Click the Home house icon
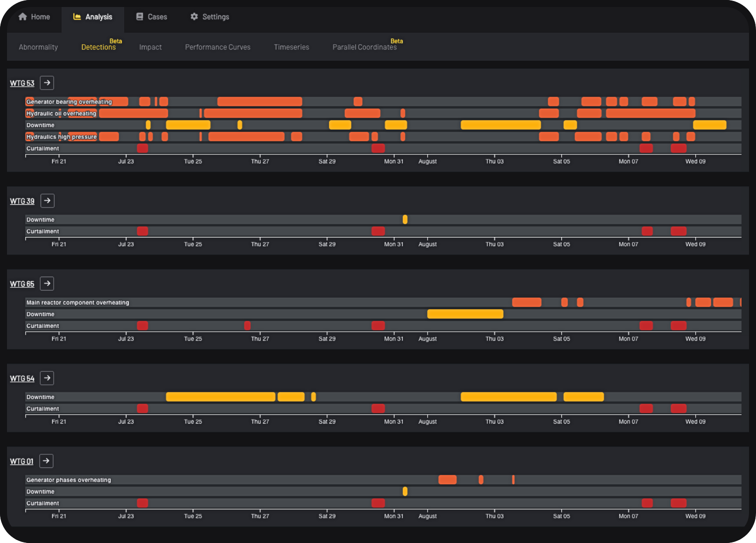Viewport: 756px width, 543px height. [x=22, y=17]
